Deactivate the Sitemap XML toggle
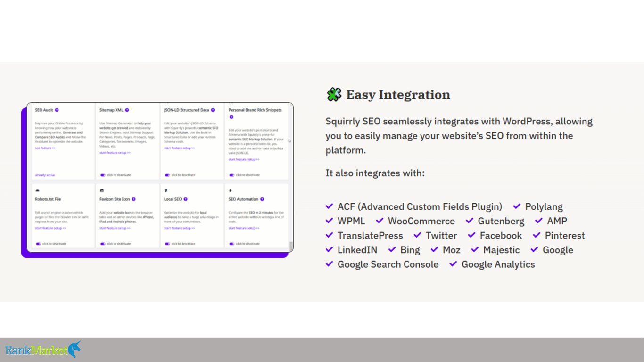644x362 pixels. (x=102, y=175)
